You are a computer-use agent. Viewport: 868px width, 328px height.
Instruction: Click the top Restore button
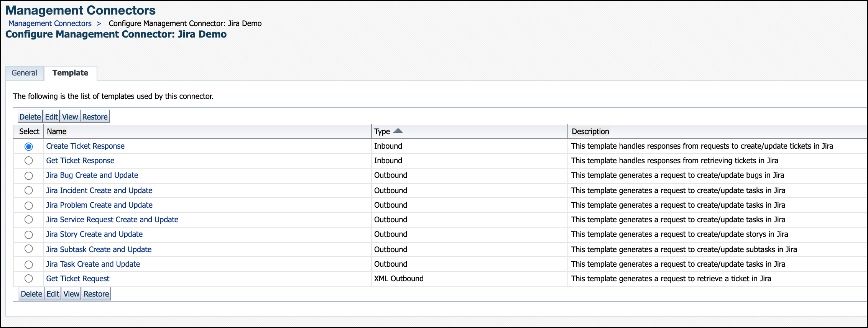[x=95, y=117]
